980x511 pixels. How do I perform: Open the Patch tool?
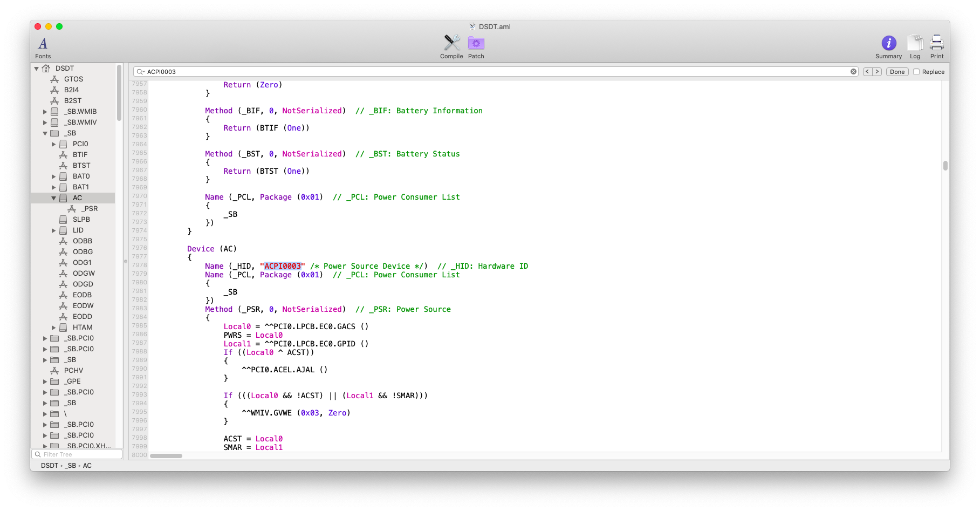[x=475, y=43]
